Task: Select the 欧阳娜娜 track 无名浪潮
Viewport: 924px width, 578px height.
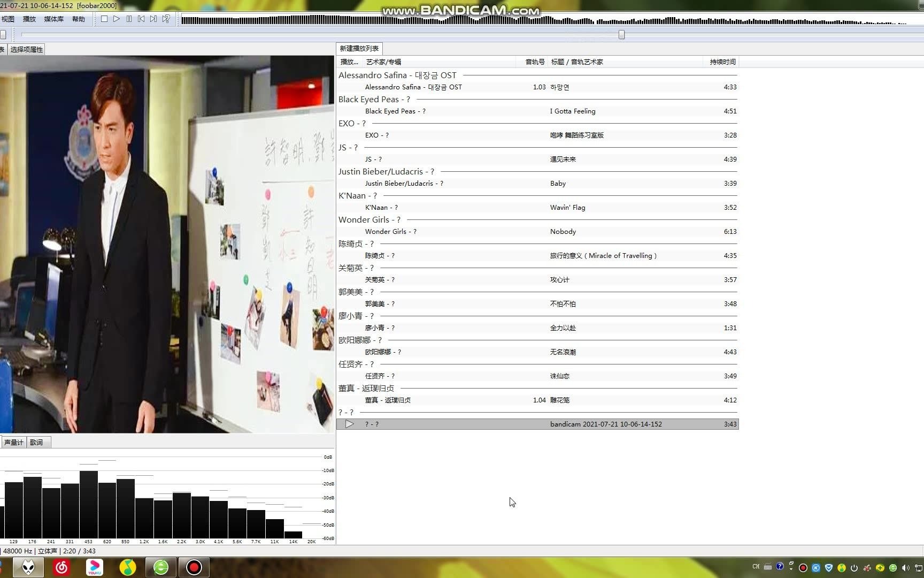Action: (537, 352)
